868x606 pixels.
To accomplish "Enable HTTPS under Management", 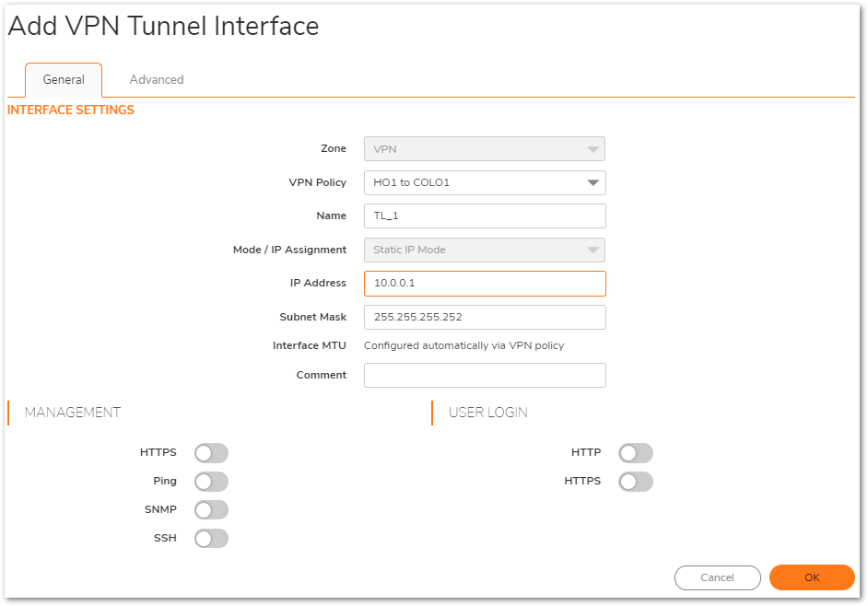I will 211,453.
